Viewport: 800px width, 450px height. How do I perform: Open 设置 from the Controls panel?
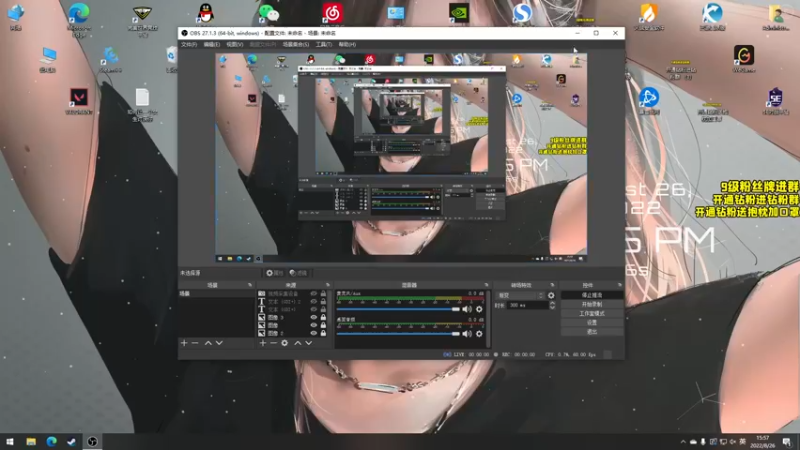(592, 322)
